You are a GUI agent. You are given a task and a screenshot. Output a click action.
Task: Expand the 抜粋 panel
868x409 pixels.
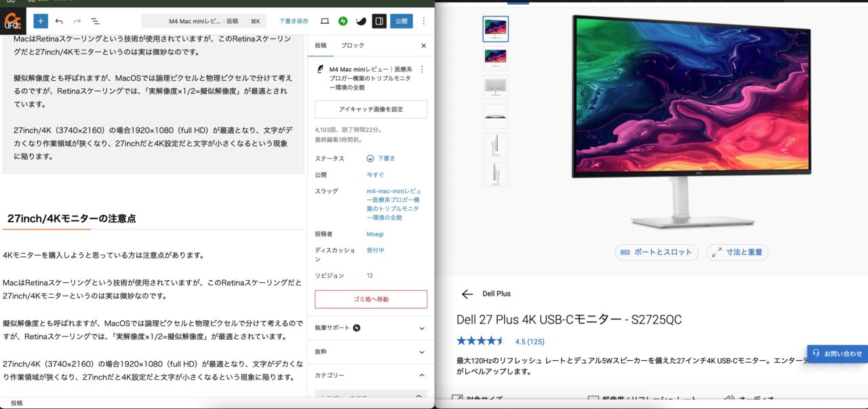click(x=371, y=352)
